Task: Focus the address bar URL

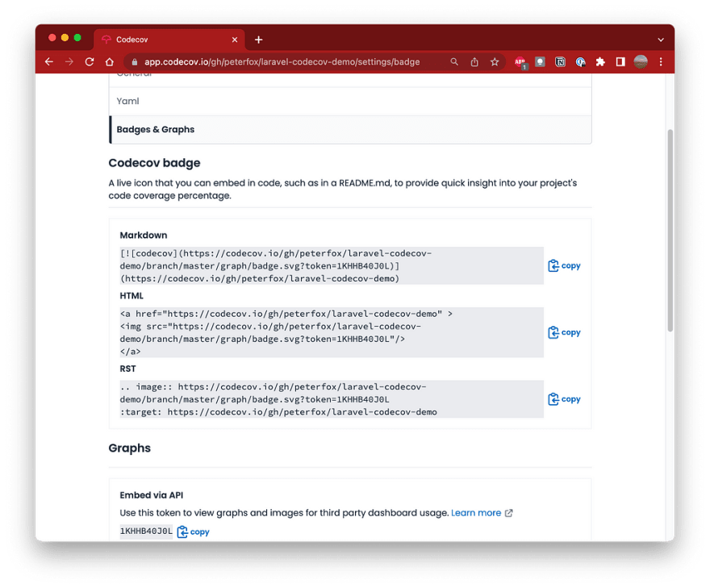Action: point(282,62)
